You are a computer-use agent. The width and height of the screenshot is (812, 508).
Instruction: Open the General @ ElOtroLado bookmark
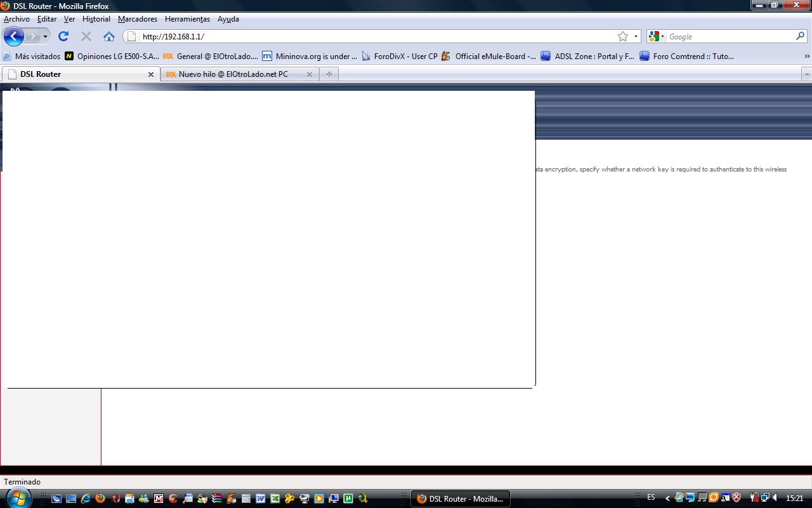(x=211, y=56)
